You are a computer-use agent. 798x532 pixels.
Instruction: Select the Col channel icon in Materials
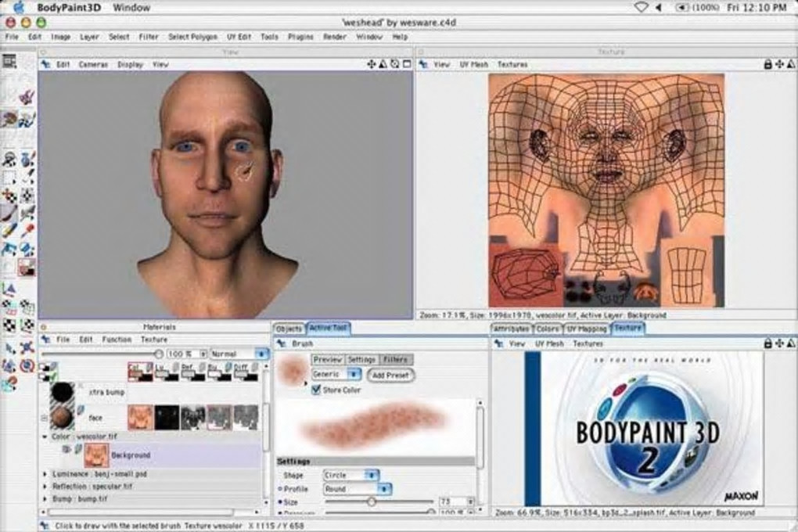(140, 372)
